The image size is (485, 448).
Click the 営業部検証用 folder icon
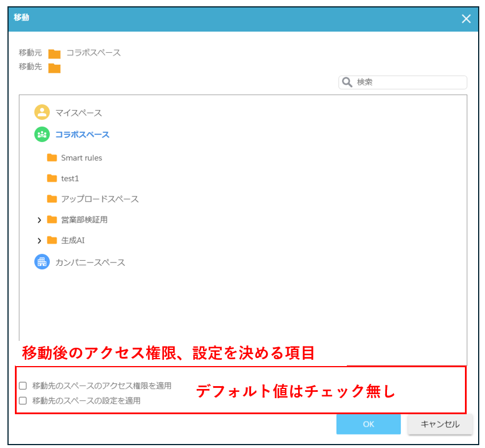pos(52,219)
